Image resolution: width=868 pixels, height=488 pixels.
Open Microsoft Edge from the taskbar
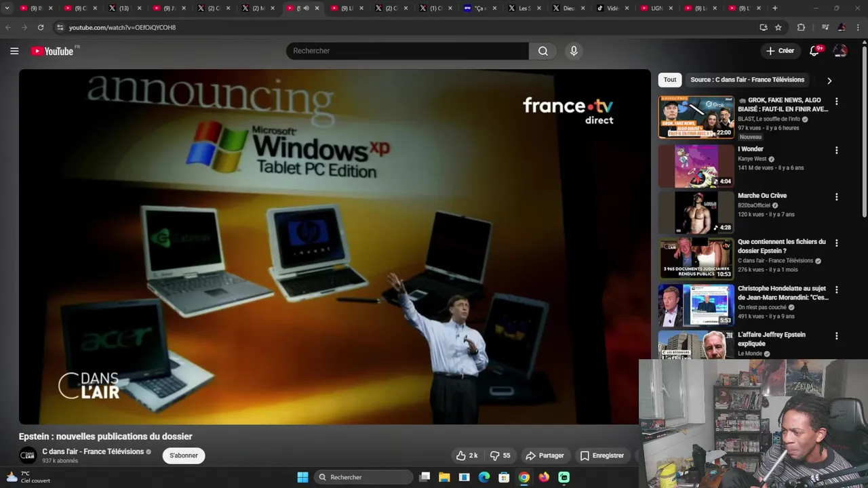[484, 477]
